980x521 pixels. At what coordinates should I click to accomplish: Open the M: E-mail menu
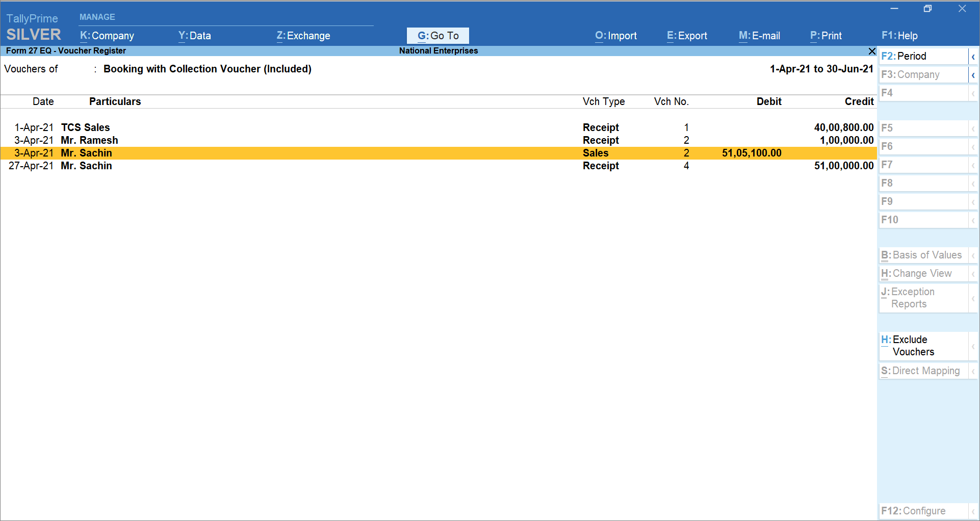759,36
